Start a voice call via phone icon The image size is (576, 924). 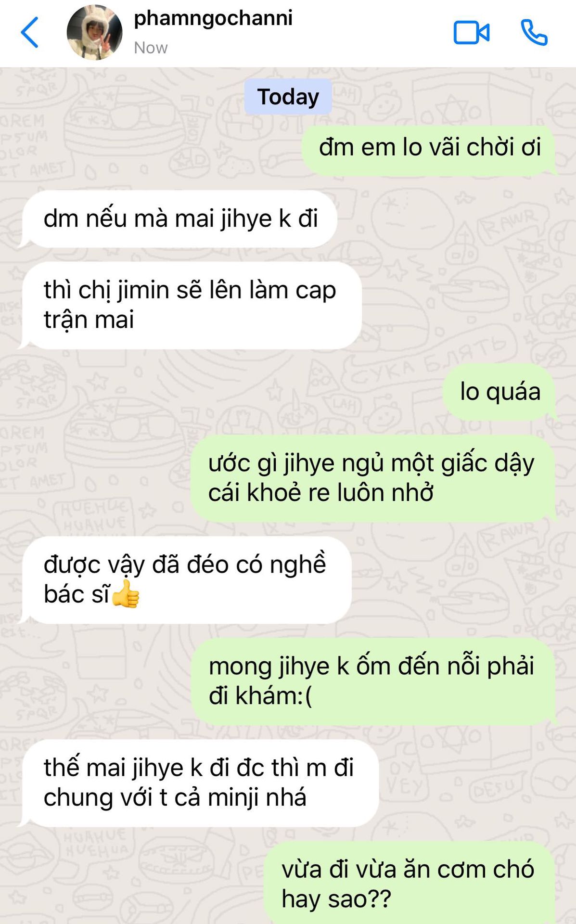(534, 32)
